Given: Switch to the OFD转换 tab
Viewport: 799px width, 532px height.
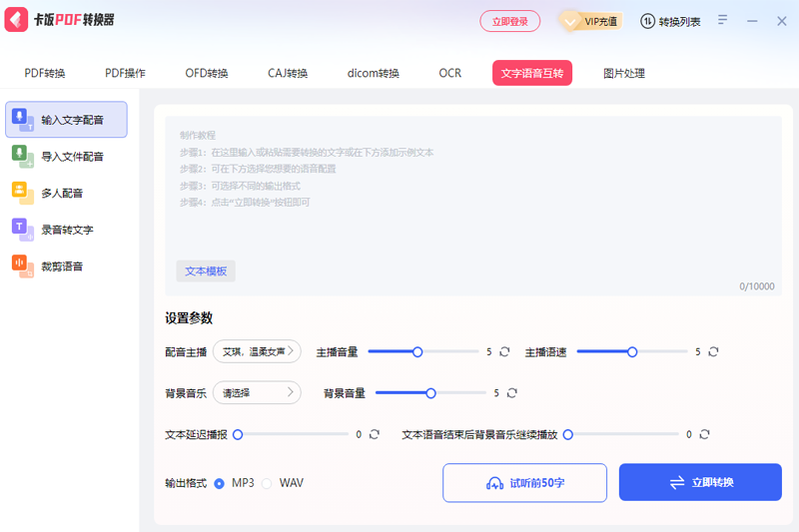Looking at the screenshot, I should pyautogui.click(x=207, y=73).
